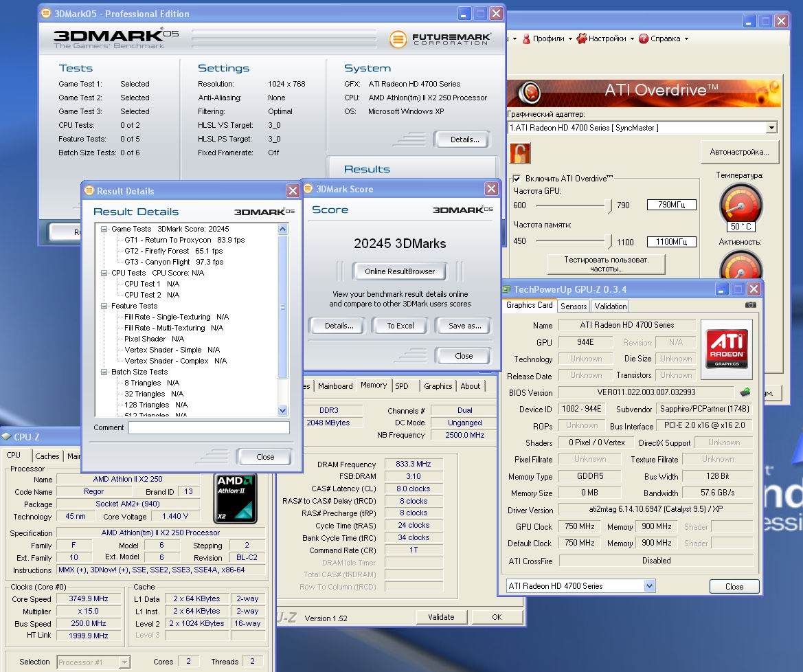Click the Online ResultBrowser button
This screenshot has width=803, height=672.
[x=400, y=271]
